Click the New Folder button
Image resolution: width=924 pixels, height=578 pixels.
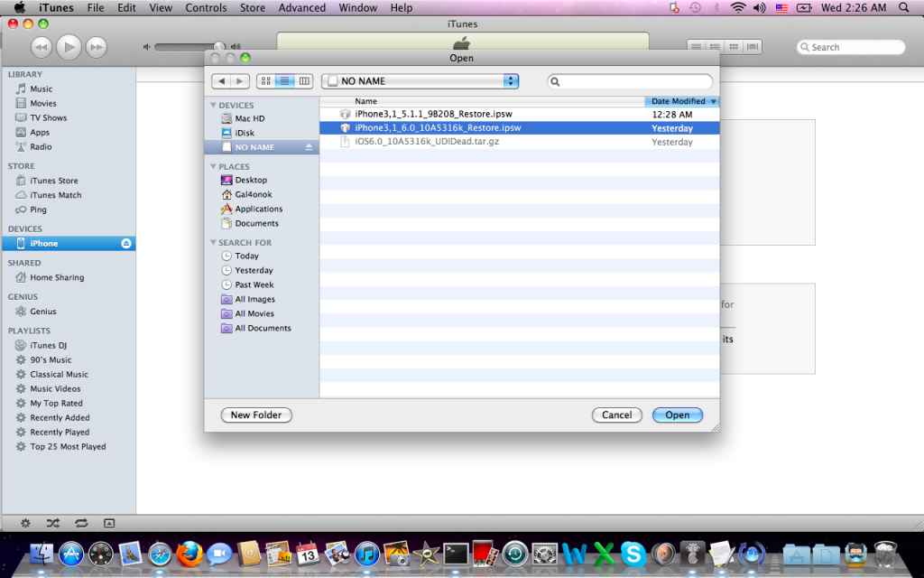point(256,415)
